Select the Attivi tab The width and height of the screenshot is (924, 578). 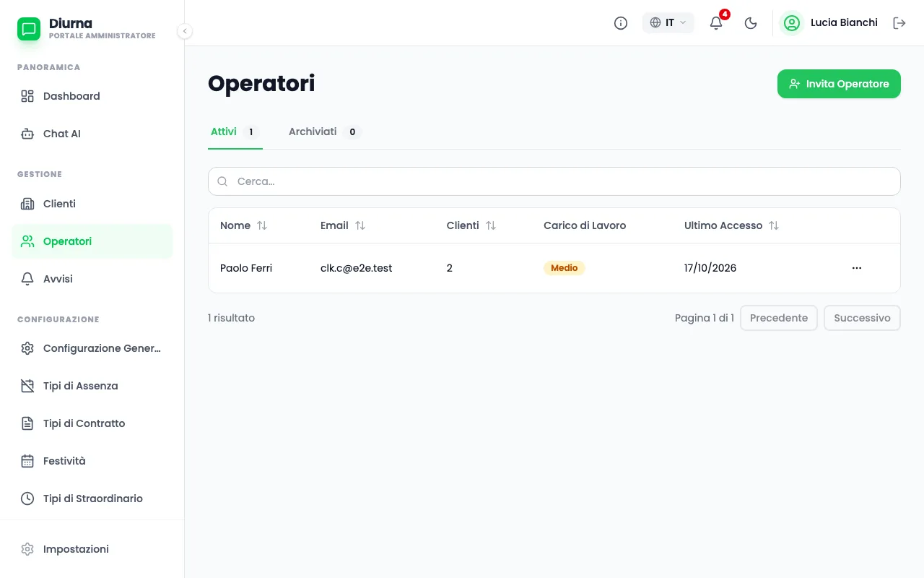point(235,131)
